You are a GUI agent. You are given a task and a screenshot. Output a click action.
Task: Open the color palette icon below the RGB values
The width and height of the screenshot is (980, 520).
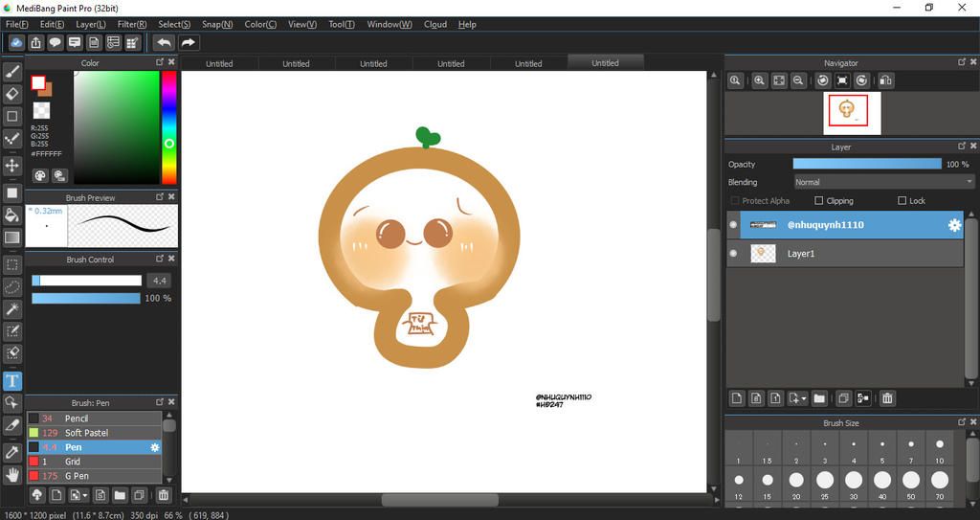(x=40, y=175)
